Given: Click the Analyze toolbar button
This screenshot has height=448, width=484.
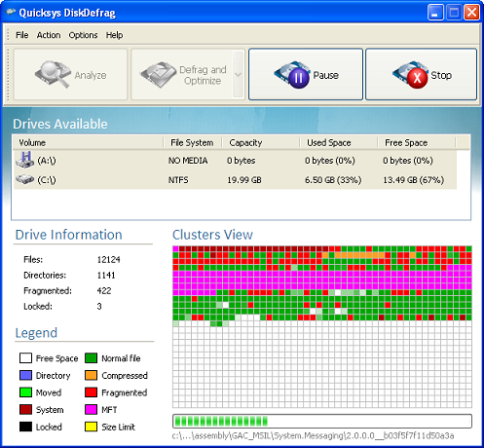Looking at the screenshot, I should click(70, 74).
